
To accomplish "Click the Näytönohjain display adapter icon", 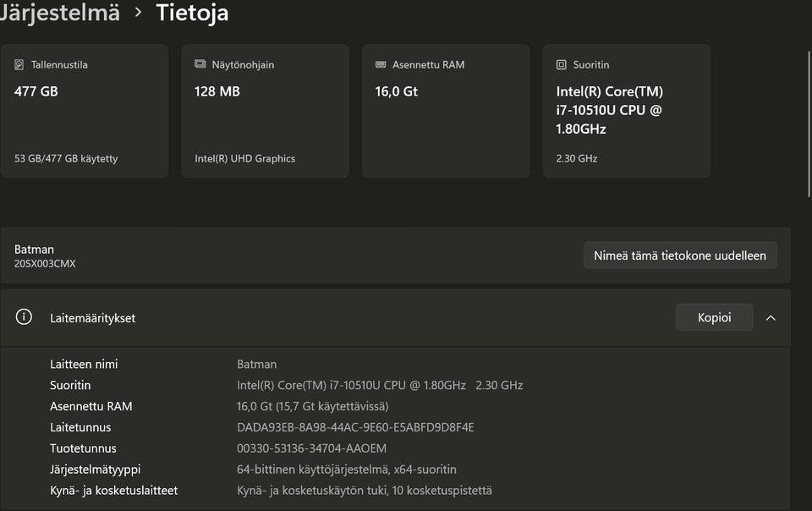I will click(x=200, y=65).
